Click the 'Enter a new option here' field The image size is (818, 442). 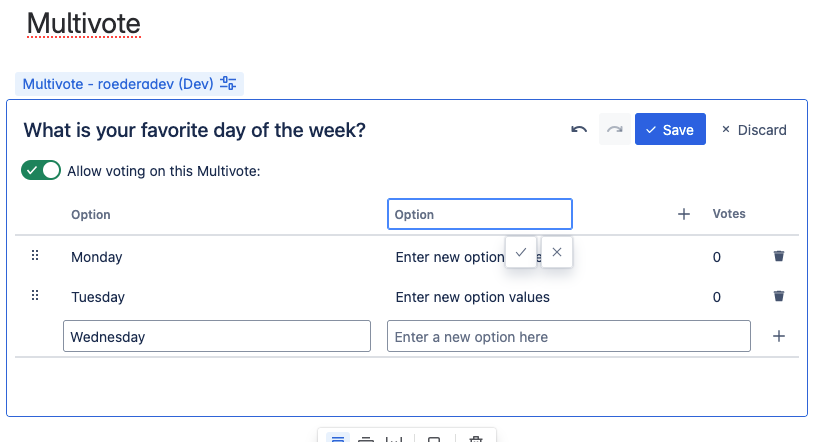(x=569, y=336)
